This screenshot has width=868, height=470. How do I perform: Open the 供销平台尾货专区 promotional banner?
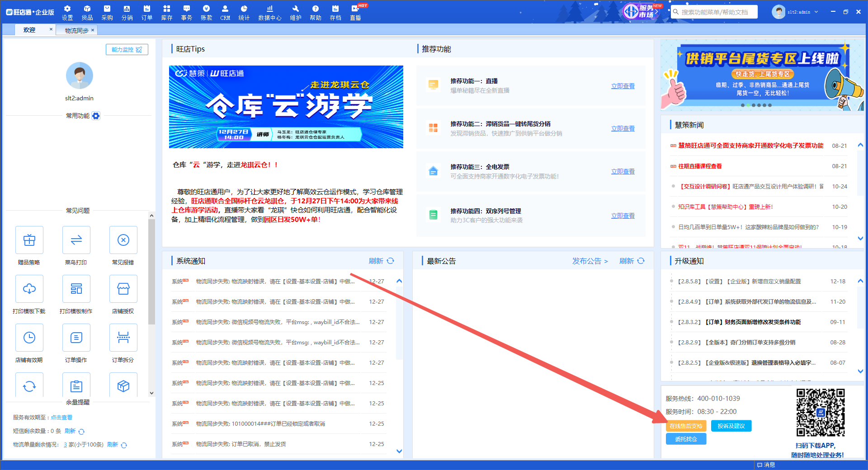click(x=762, y=76)
